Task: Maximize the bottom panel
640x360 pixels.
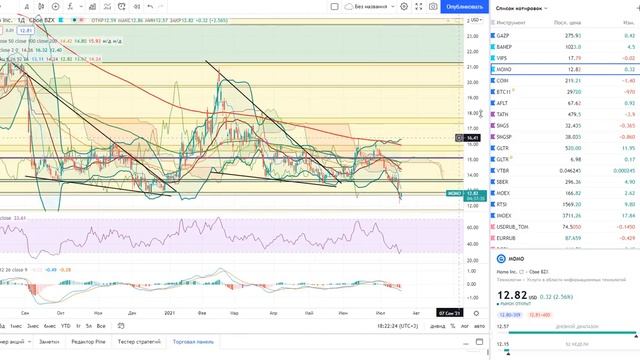Action: point(480,342)
